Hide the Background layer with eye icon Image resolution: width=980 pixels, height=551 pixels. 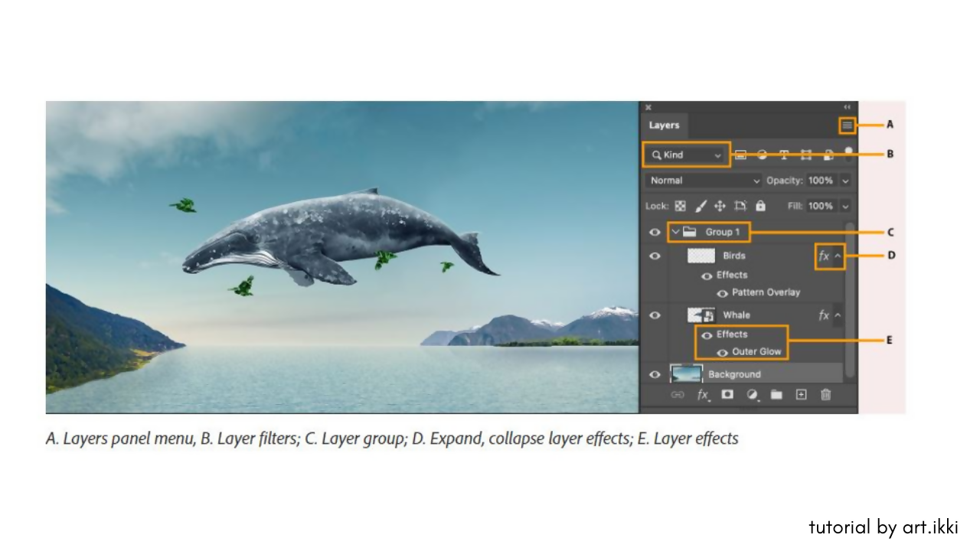tap(655, 374)
